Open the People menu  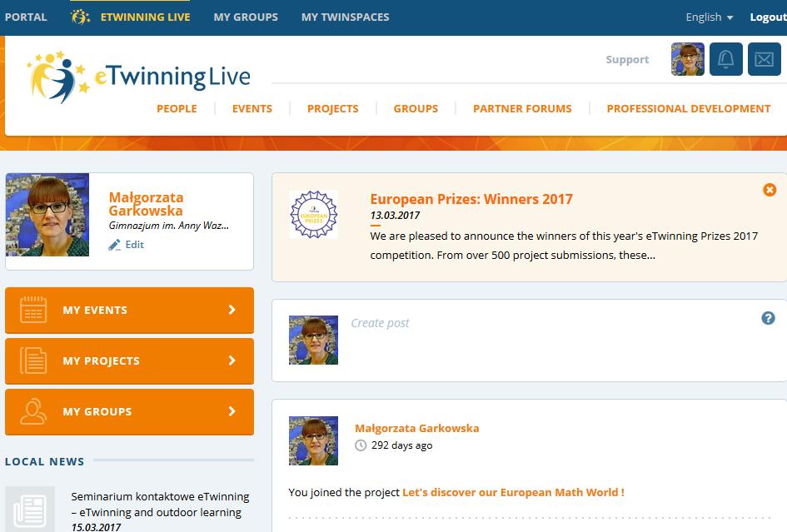[177, 108]
